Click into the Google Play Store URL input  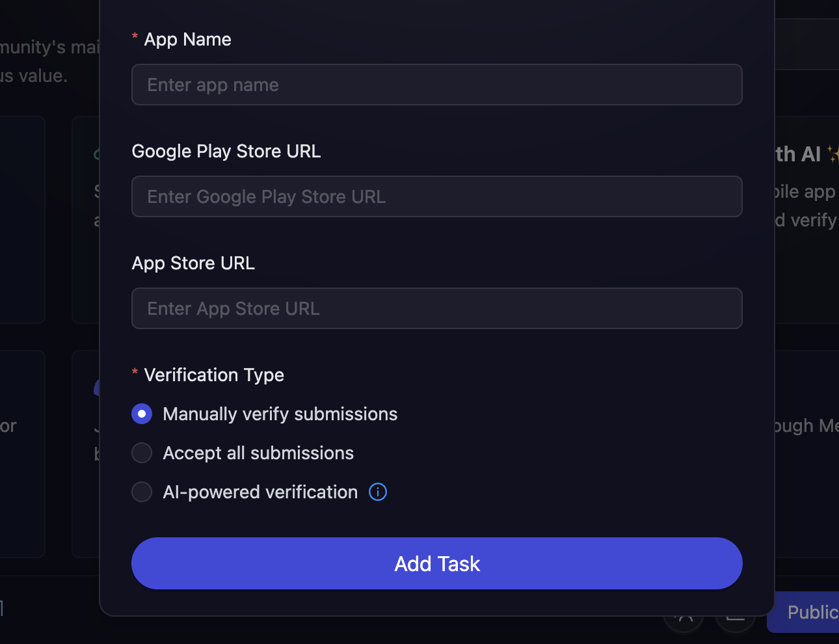[436, 196]
